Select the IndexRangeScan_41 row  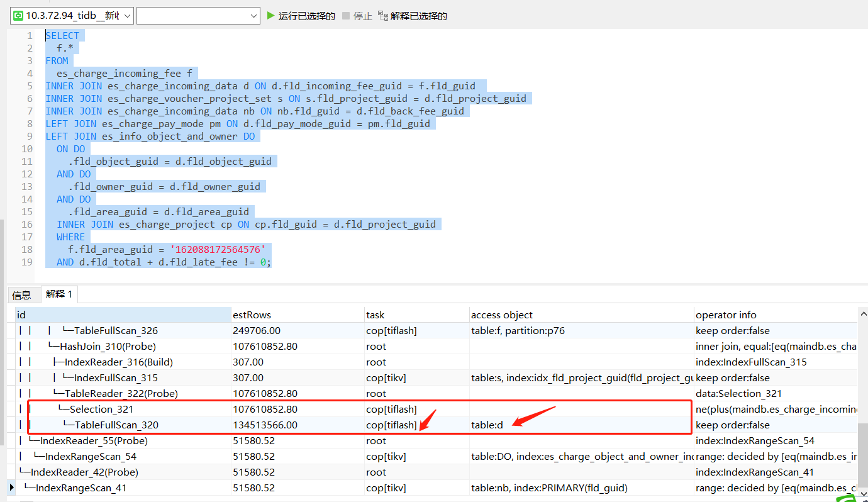(x=437, y=488)
